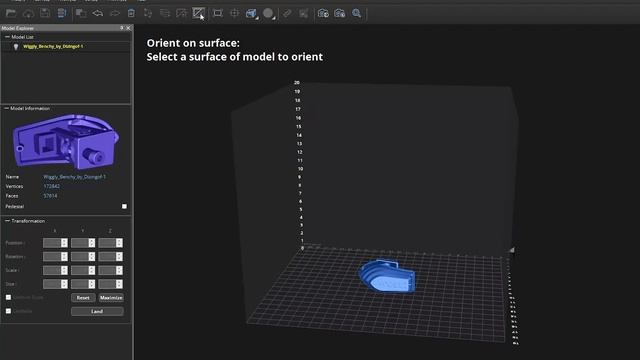Click the magnifying glass zoom icon
The width and height of the screenshot is (640, 360).
357,13
